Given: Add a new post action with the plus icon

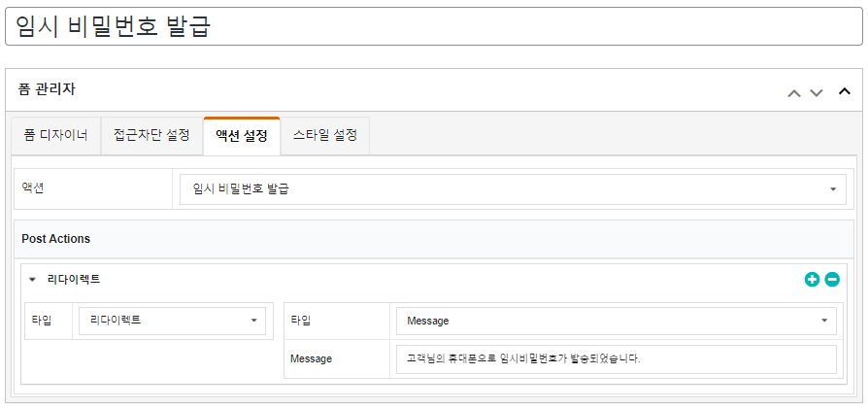Looking at the screenshot, I should (812, 280).
